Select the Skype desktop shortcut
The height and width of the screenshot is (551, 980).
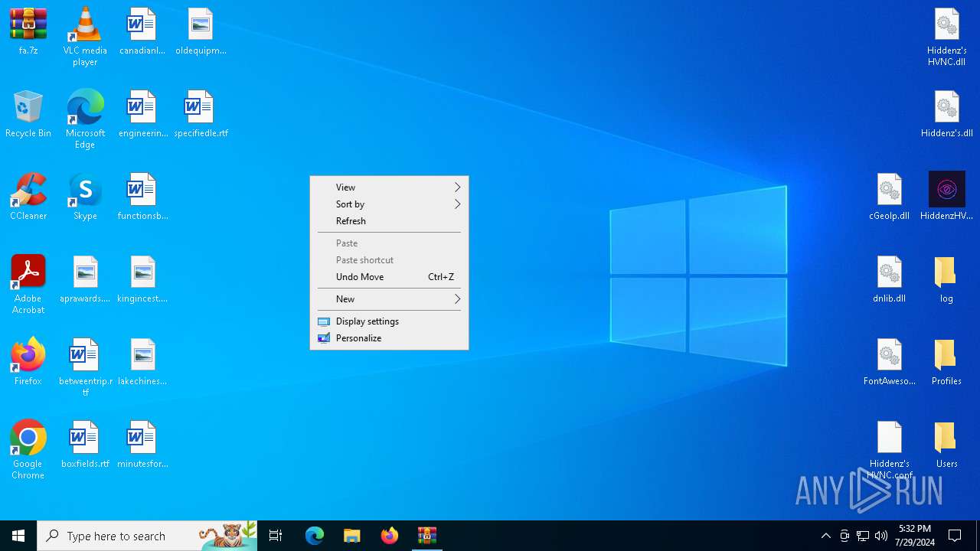85,197
